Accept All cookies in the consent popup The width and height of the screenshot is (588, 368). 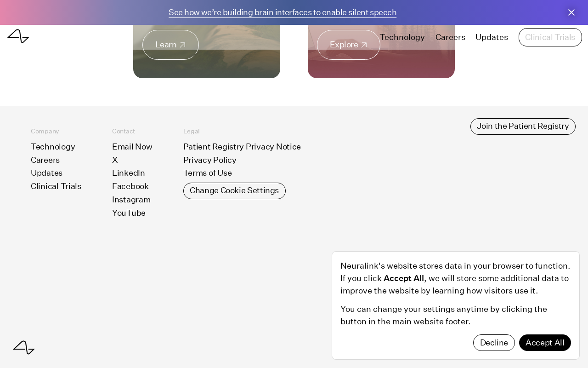(x=545, y=343)
